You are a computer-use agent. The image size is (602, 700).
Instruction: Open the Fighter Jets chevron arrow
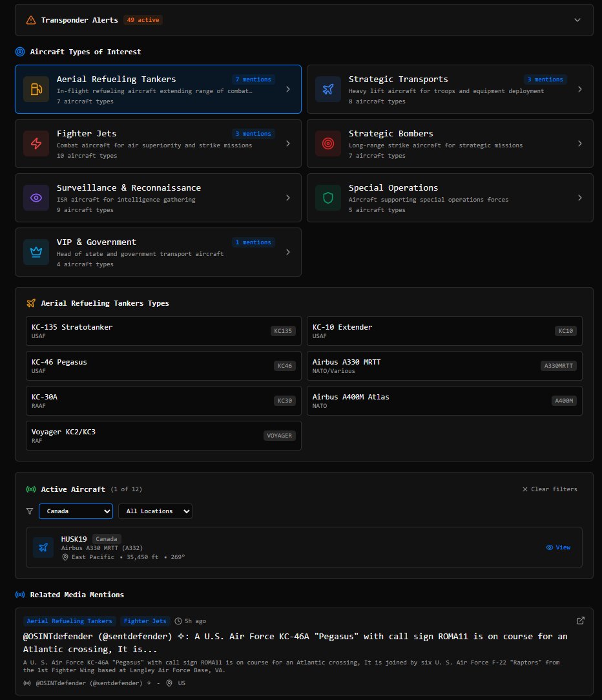click(288, 143)
